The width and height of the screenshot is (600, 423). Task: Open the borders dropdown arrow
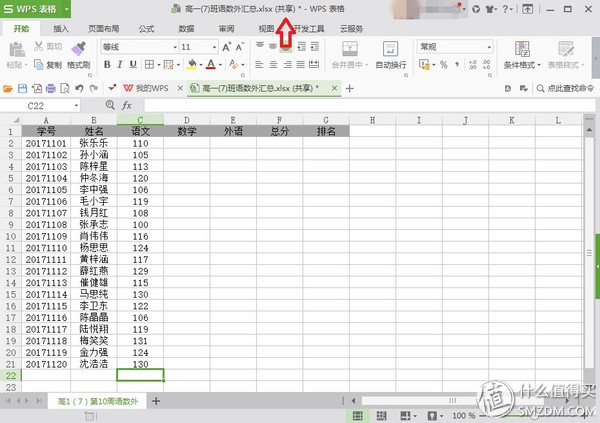[159, 65]
